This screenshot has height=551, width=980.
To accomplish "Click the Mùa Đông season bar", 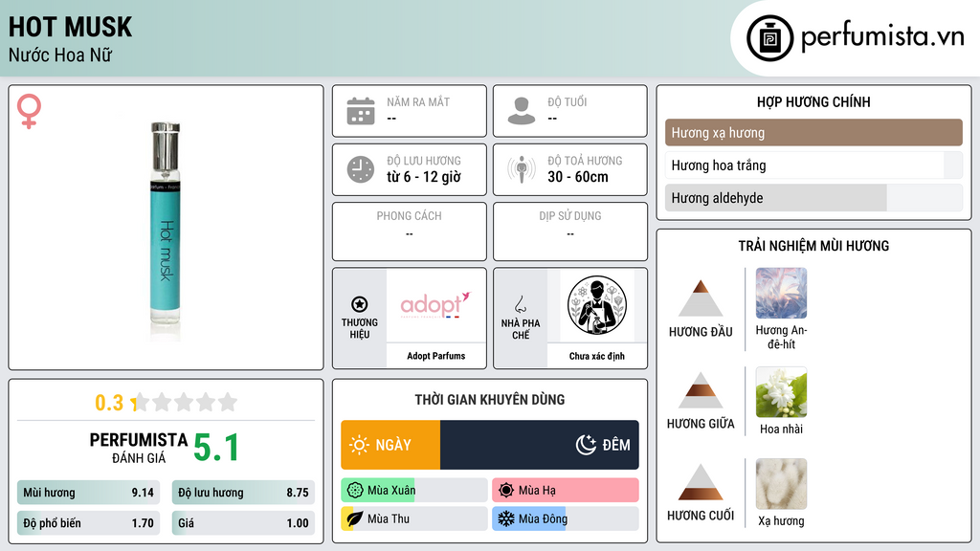I will (566, 518).
